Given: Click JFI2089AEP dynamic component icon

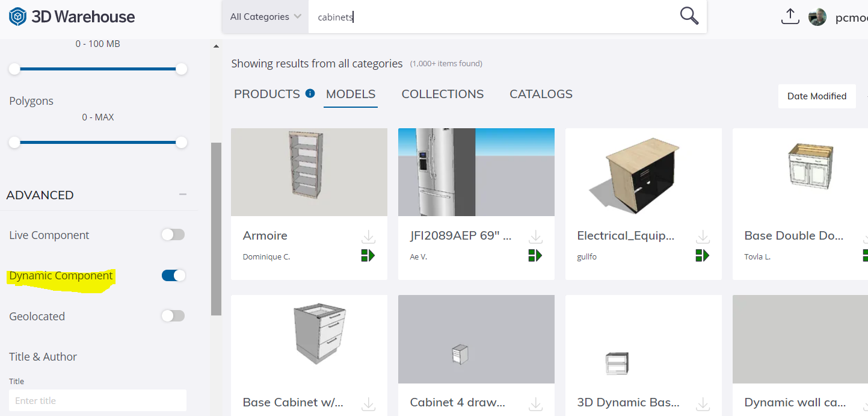Looking at the screenshot, I should (535, 256).
